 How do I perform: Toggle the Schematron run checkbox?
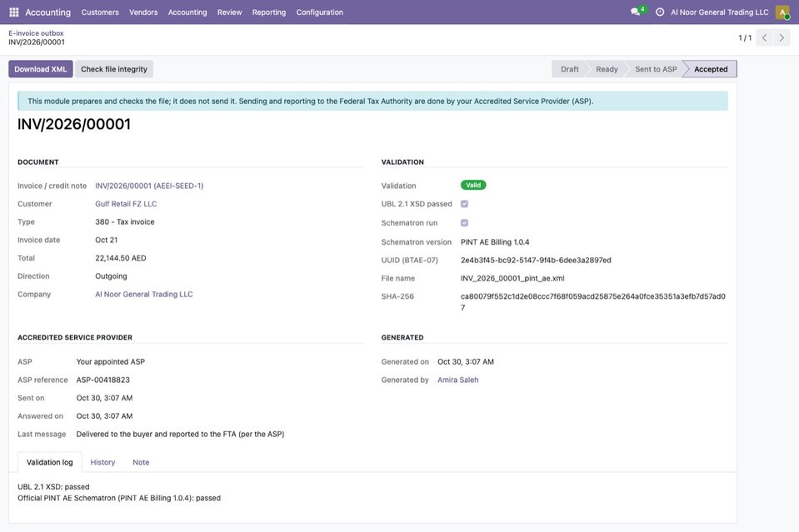(464, 222)
